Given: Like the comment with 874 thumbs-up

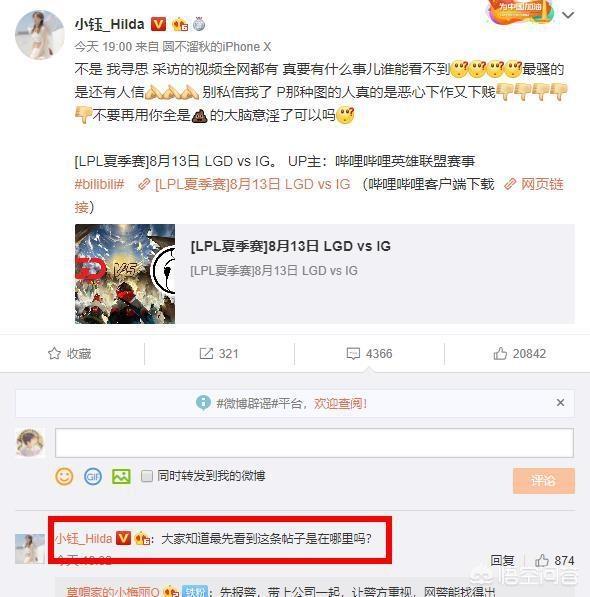Looking at the screenshot, I should coord(554,560).
